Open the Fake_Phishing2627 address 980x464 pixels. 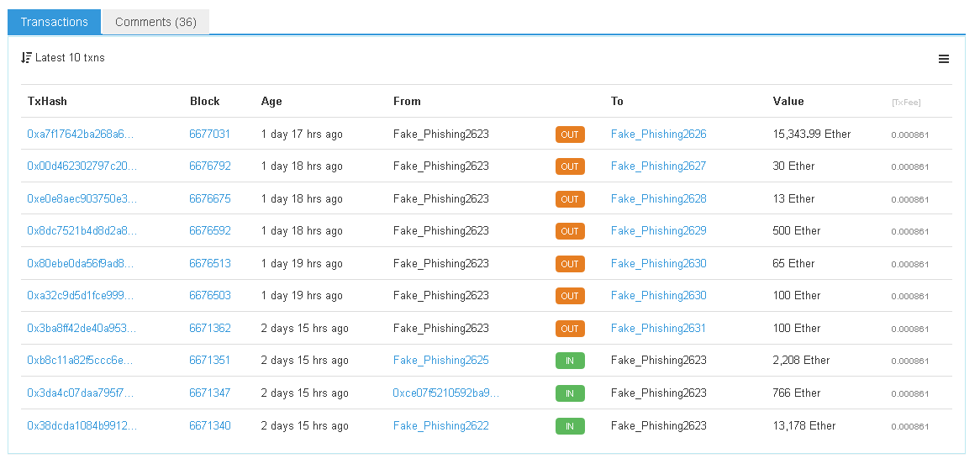click(x=658, y=166)
